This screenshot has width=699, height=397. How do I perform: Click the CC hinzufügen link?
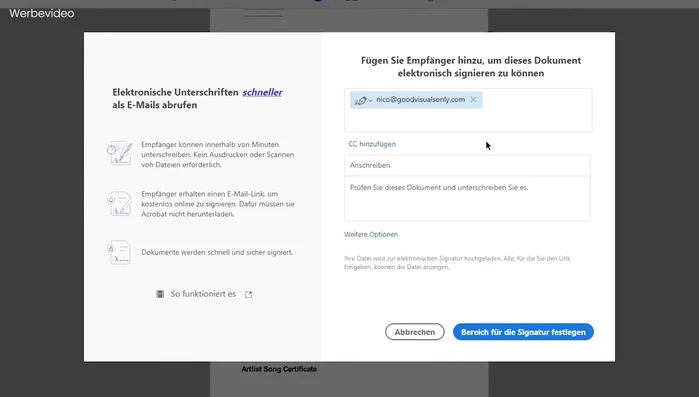[372, 144]
